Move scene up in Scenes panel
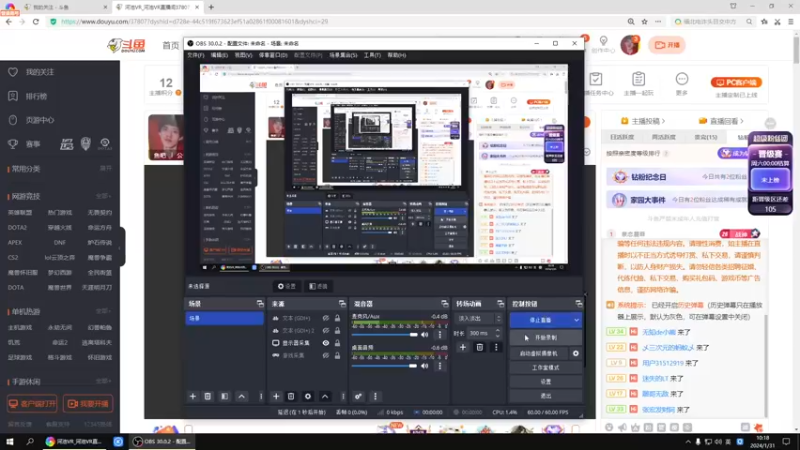The image size is (800, 450). pos(242,396)
